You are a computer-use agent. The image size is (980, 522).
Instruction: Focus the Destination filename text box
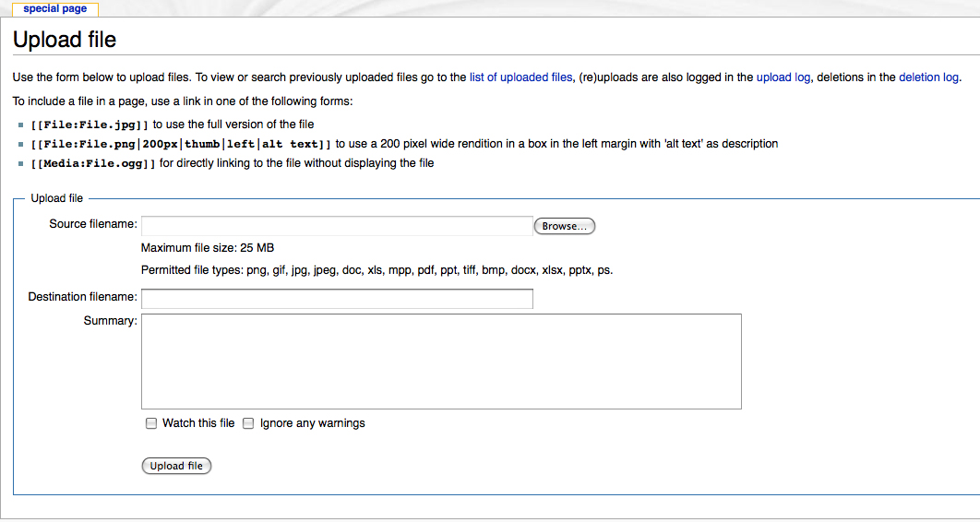click(x=337, y=299)
